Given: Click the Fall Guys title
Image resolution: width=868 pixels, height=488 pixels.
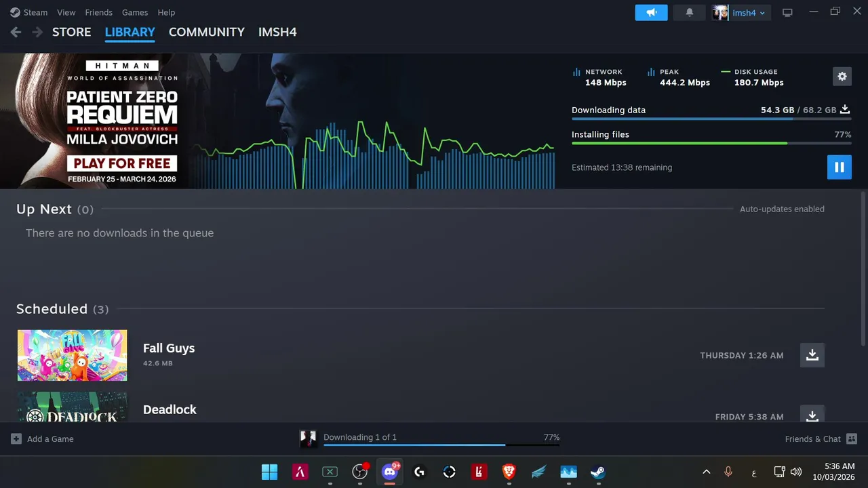Looking at the screenshot, I should tap(169, 348).
